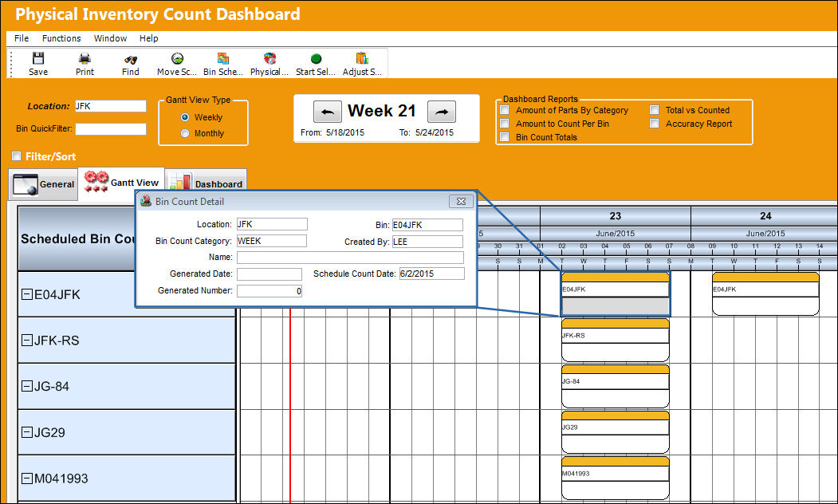Open Find with the binoculars icon
The image size is (838, 504).
coord(131,59)
